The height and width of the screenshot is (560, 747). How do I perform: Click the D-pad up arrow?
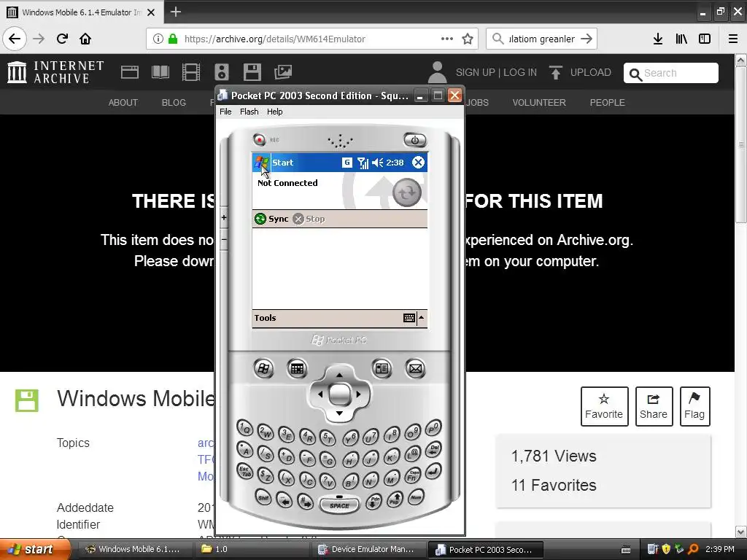pos(339,375)
